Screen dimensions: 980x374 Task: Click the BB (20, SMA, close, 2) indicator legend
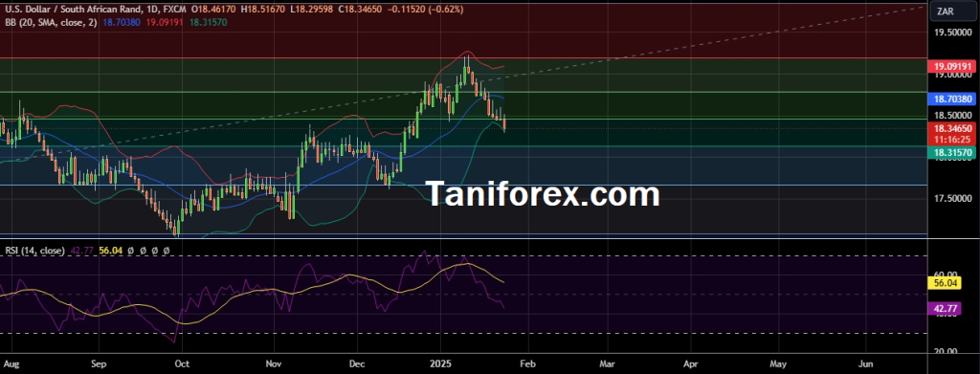pos(50,22)
